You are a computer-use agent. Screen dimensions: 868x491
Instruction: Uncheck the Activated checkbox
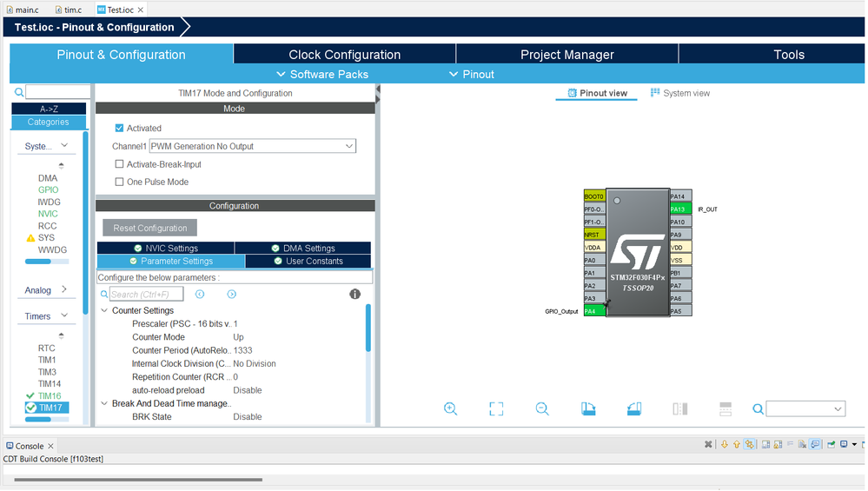119,128
